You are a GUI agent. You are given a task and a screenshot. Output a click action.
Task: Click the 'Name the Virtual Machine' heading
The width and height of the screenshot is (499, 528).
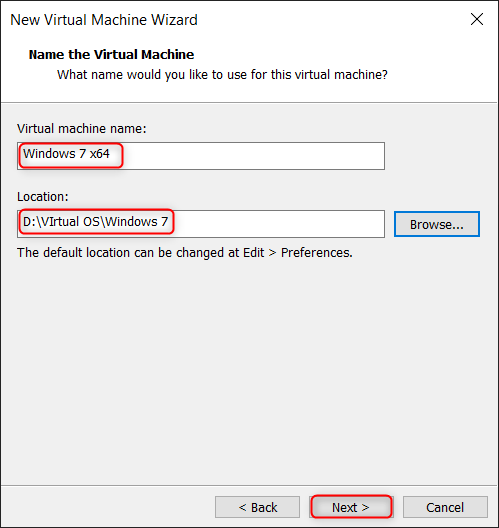pos(111,55)
